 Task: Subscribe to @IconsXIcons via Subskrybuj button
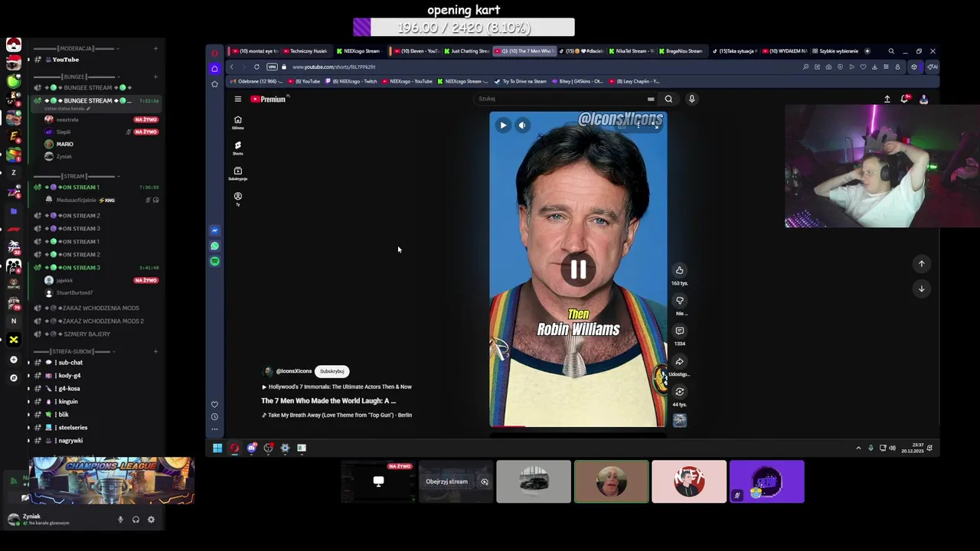332,371
